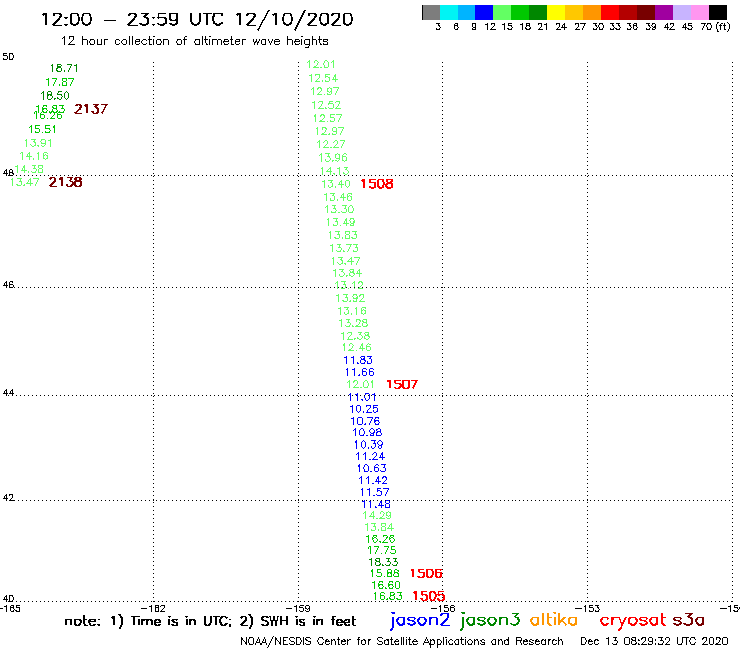Click the time range title '12:00 – 23:59 UTC 12/10/2020'
The width and height of the screenshot is (740, 650).
pos(197,19)
